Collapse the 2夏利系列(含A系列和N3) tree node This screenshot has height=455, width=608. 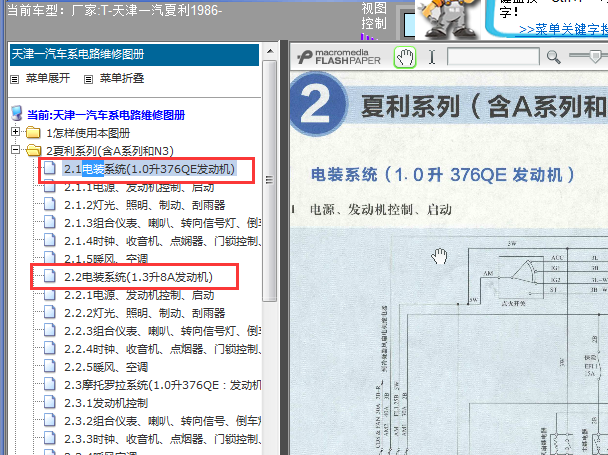pos(16,149)
